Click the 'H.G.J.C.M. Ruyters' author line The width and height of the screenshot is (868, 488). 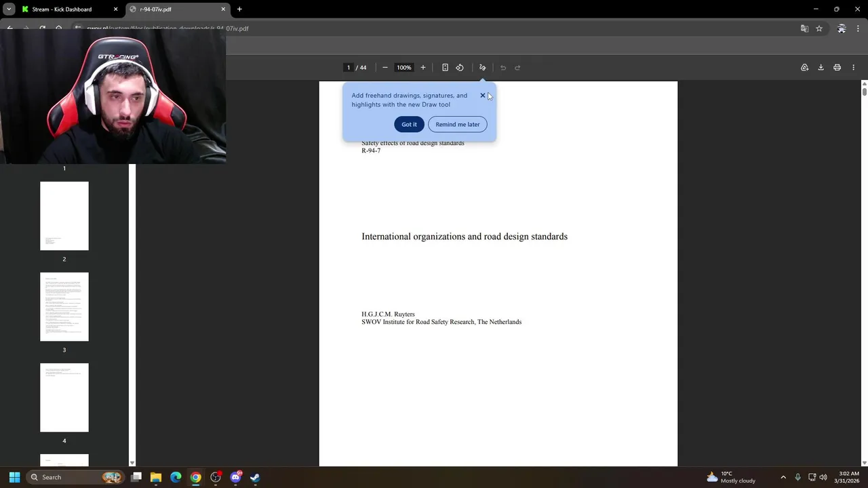pos(388,314)
